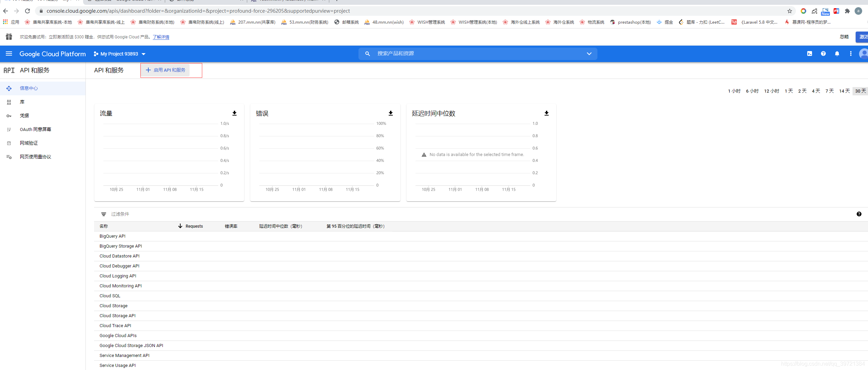Open the Chrome apps 应用 shortcut
The image size is (868, 370).
[11, 22]
